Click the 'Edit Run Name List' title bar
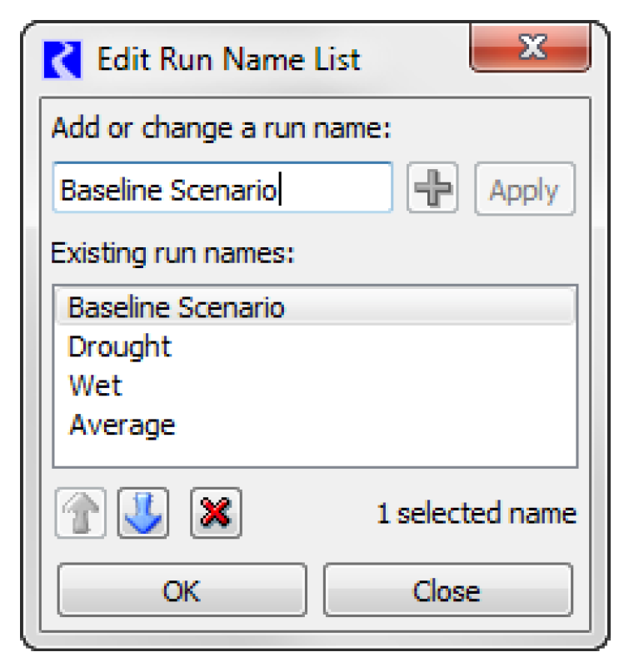The width and height of the screenshot is (629, 672). click(229, 60)
